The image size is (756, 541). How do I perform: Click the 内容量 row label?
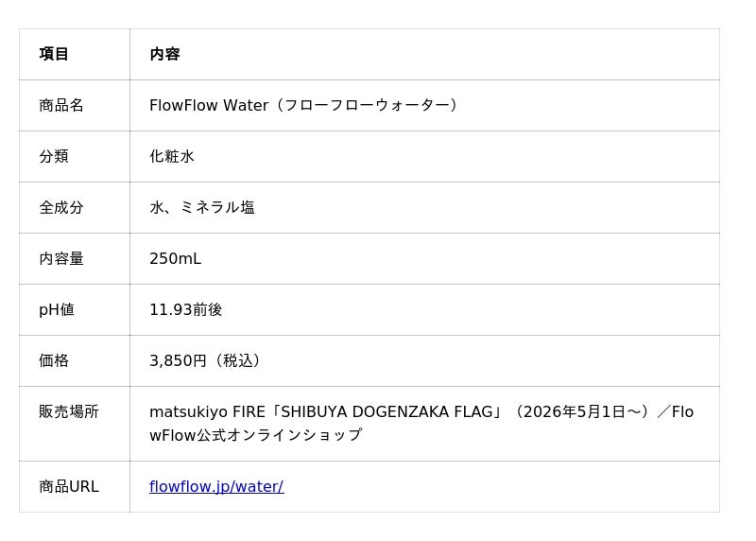tap(61, 259)
